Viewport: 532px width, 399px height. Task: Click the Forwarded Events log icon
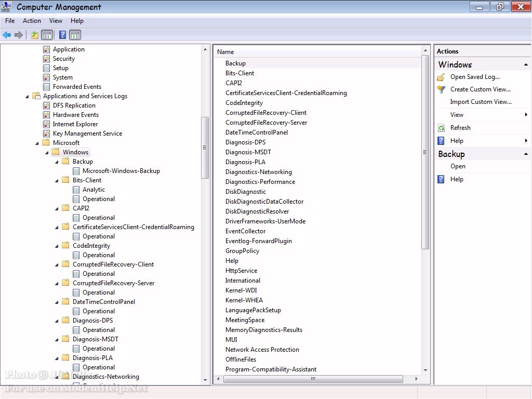coord(46,87)
